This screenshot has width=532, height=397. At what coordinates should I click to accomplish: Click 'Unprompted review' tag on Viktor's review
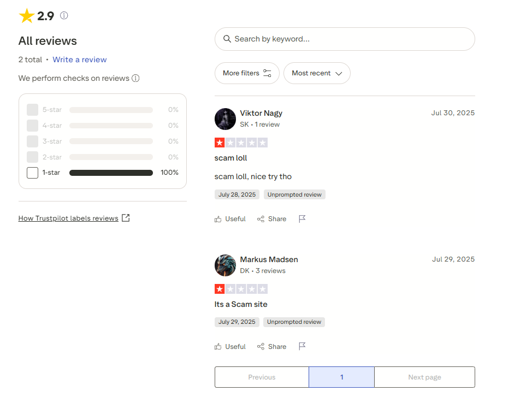[x=294, y=195]
